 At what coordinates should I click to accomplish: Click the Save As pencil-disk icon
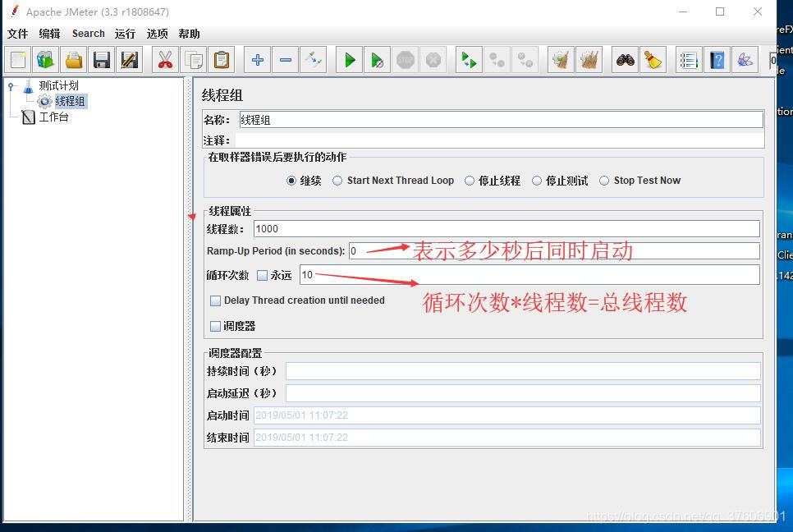[130, 60]
